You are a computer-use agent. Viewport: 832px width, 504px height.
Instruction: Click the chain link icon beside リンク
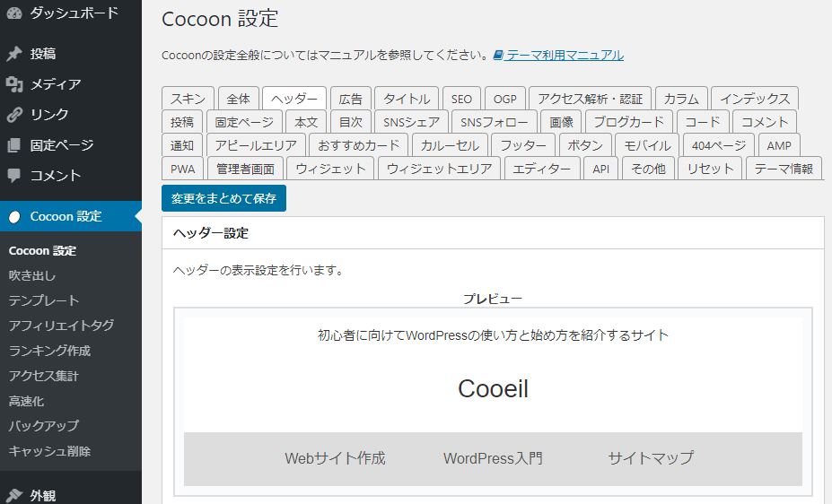coord(14,115)
